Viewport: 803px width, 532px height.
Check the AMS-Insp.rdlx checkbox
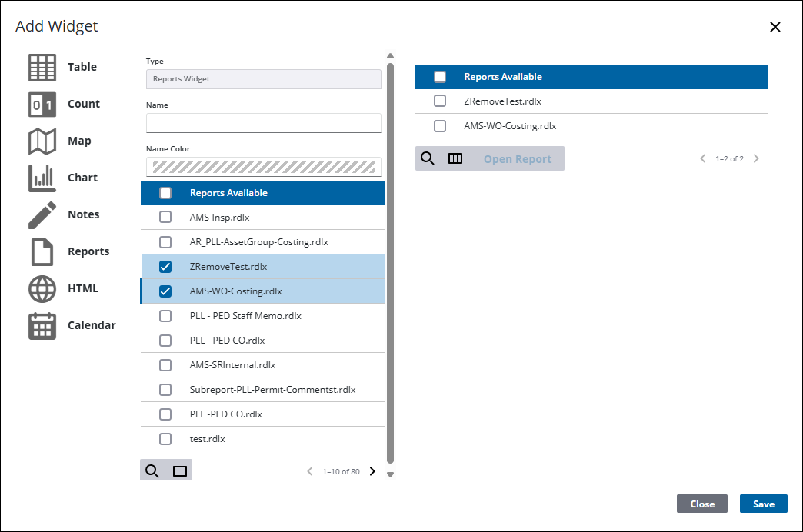tap(165, 217)
